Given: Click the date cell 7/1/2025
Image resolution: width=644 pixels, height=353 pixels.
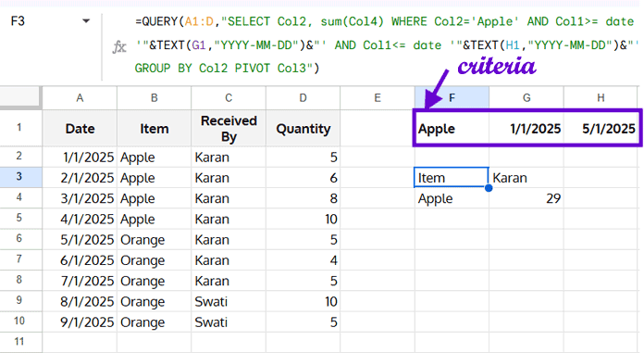Looking at the screenshot, I should coord(80,280).
